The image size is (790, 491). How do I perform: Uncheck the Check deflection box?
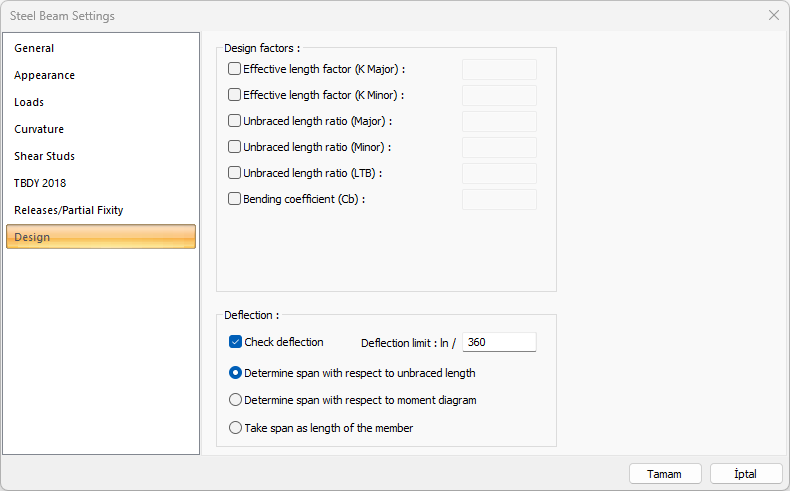pyautogui.click(x=236, y=342)
